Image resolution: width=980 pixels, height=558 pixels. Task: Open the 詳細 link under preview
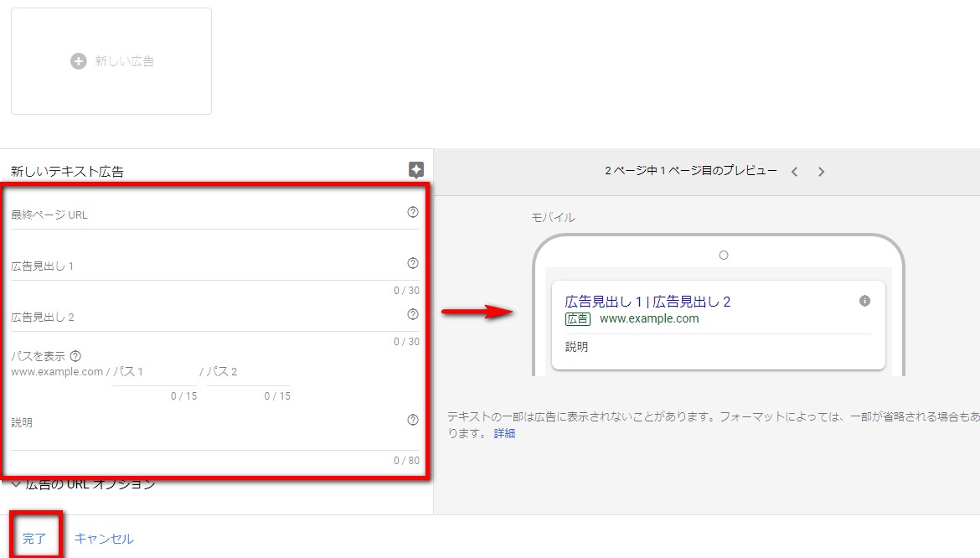504,433
